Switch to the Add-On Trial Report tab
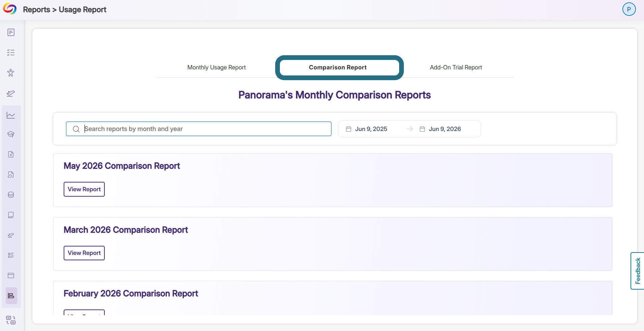The width and height of the screenshot is (644, 331). (456, 67)
